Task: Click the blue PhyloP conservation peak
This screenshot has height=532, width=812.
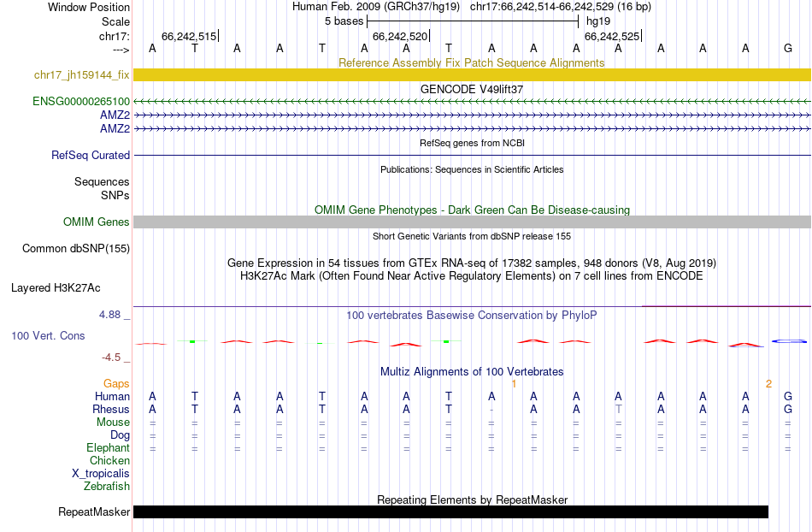Action: pos(789,341)
